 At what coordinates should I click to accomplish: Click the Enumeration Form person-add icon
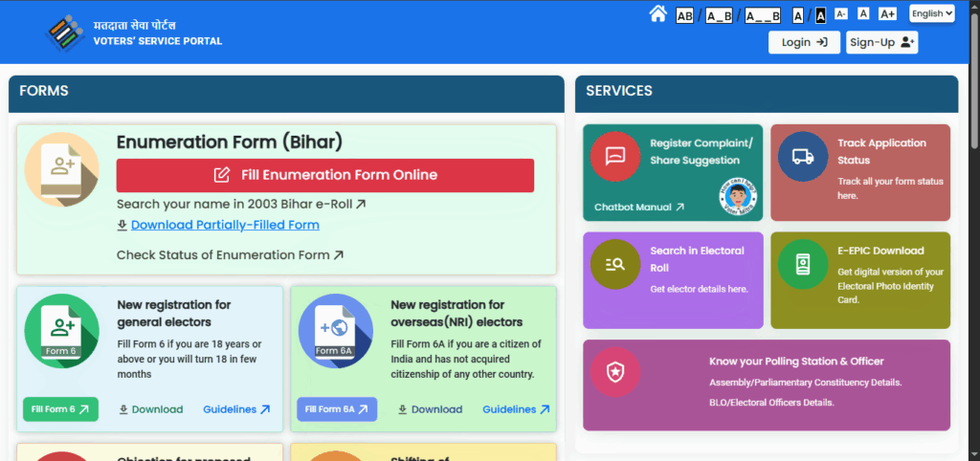[61, 169]
